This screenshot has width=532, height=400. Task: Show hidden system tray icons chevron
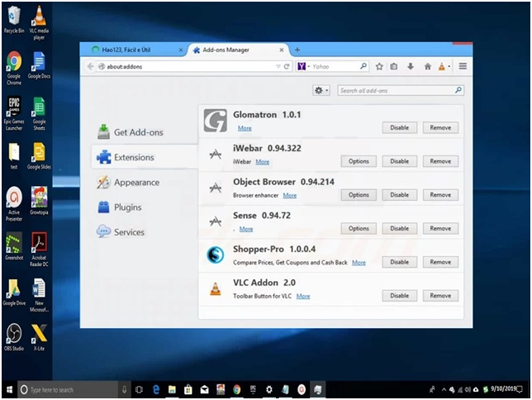pyautogui.click(x=444, y=389)
